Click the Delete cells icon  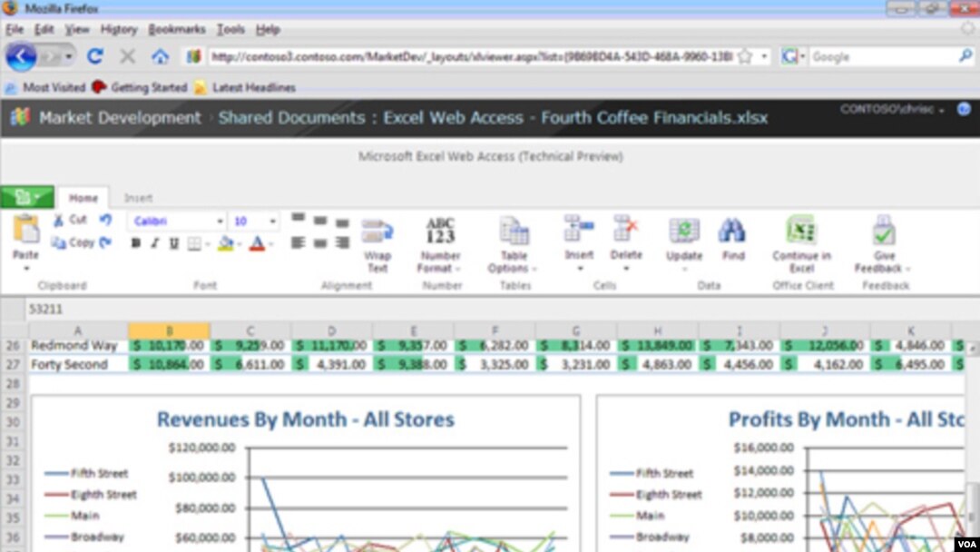click(625, 228)
